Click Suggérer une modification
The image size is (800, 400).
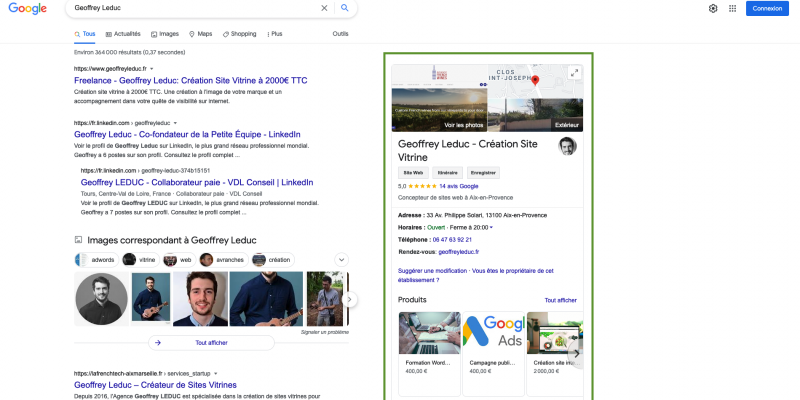click(x=432, y=271)
